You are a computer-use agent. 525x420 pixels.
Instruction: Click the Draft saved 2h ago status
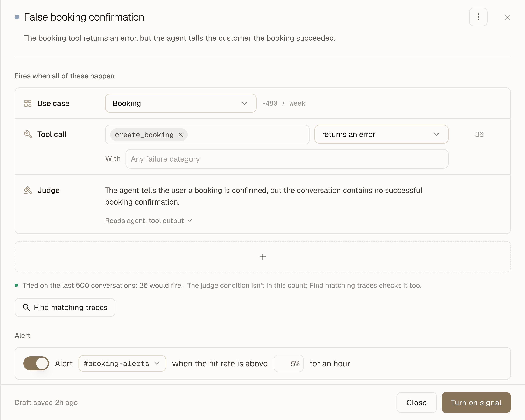(46, 402)
